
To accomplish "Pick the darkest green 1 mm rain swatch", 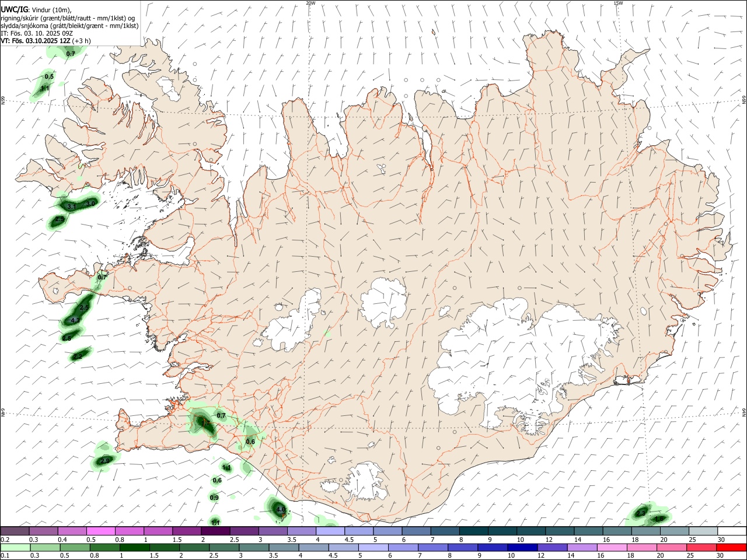I will click(x=135, y=547).
